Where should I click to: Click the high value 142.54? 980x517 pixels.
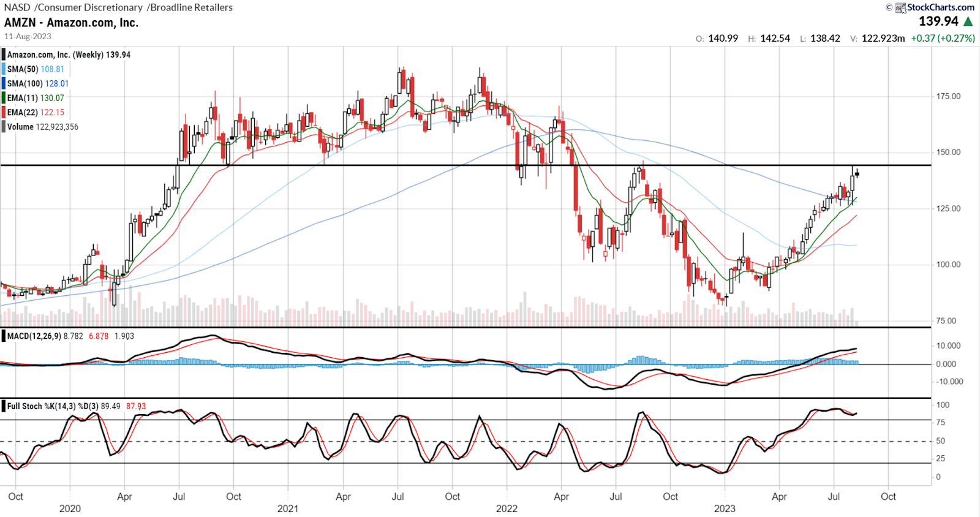pos(775,38)
